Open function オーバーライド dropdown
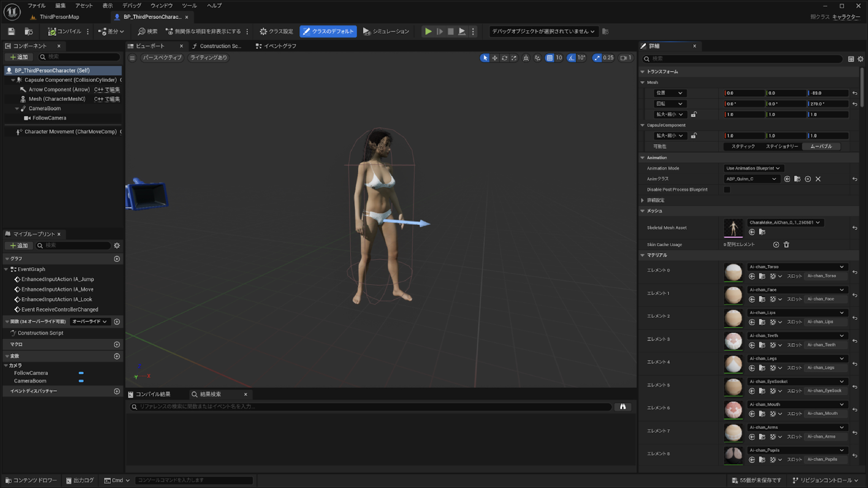The image size is (868, 488). [x=89, y=322]
